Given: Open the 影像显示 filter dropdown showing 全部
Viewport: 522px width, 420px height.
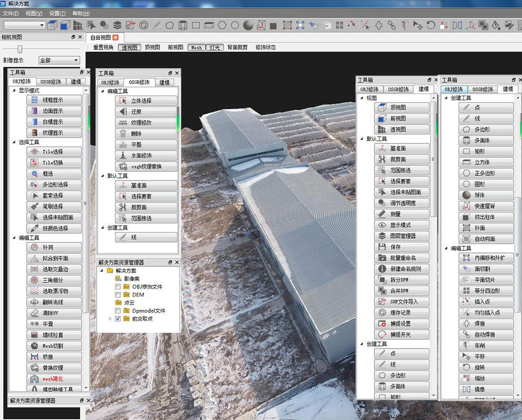Looking at the screenshot, I should click(58, 59).
